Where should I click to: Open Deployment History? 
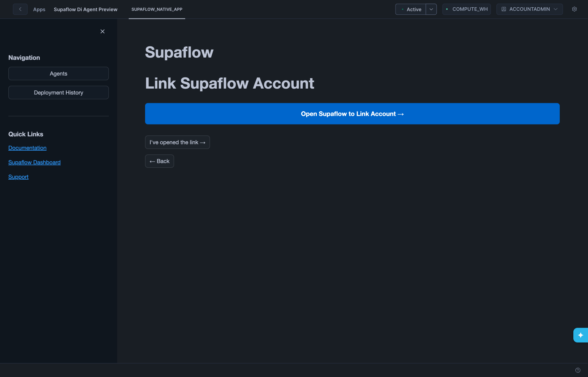coord(58,92)
